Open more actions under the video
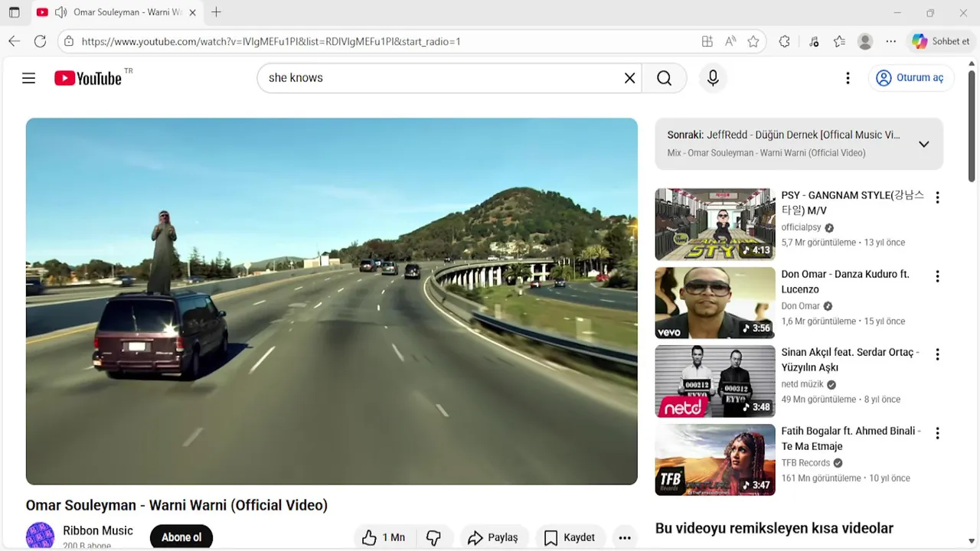Screen dimensions: 980x551 coord(625,538)
